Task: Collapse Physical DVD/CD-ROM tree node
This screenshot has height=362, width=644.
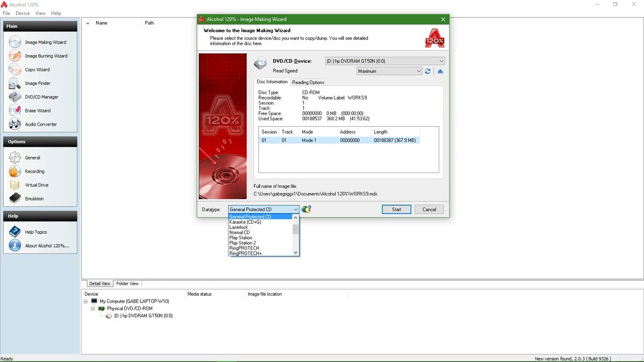Action: (93, 308)
